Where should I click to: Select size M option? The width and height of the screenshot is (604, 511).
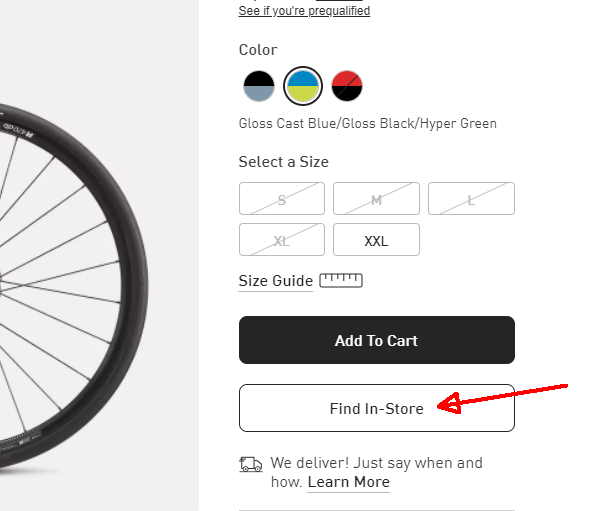(x=376, y=199)
